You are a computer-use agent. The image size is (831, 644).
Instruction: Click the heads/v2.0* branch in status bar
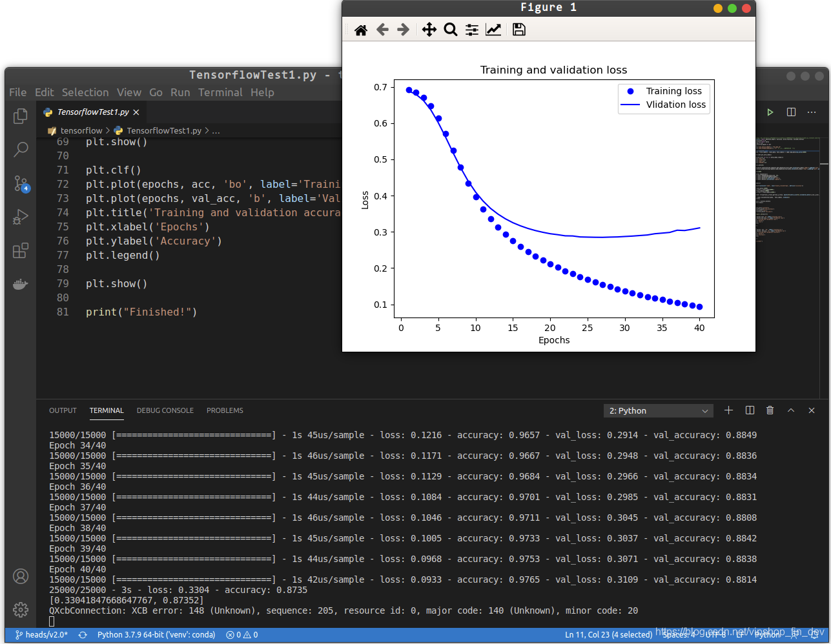click(x=41, y=635)
